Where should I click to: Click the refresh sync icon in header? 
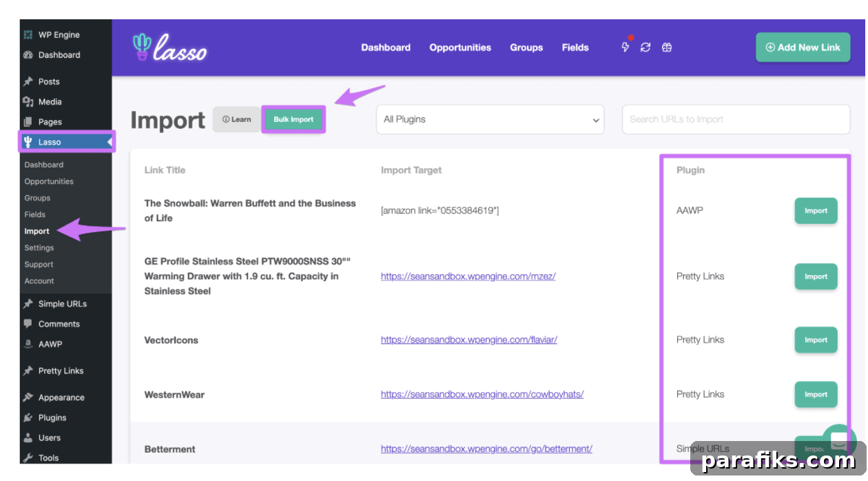point(645,48)
